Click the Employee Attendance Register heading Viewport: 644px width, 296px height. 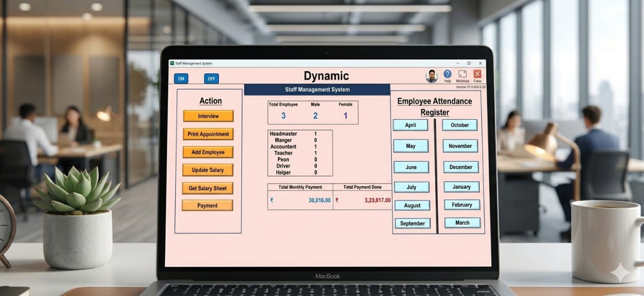tap(435, 107)
